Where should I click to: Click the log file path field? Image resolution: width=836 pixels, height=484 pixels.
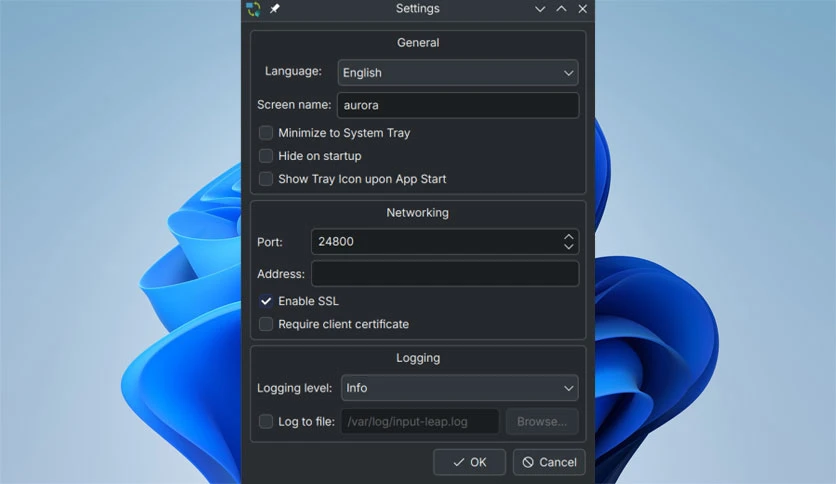pos(420,422)
